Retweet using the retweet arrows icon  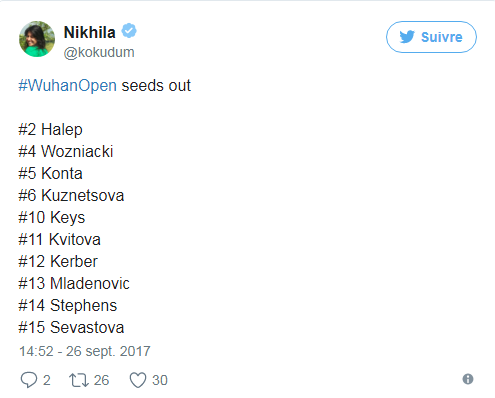tap(79, 380)
